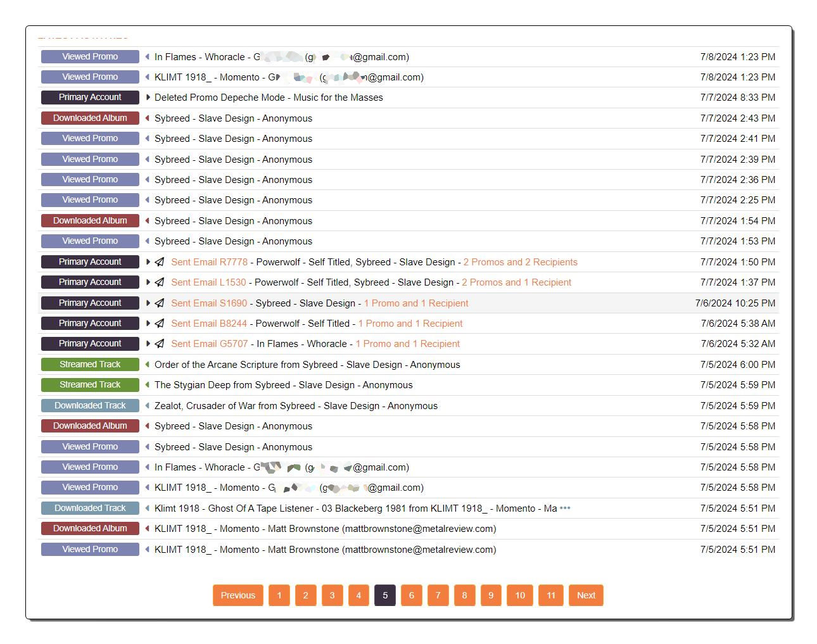Expand the Deleted Promo Depeche Mode row arrow
This screenshot has height=644, width=817.
click(148, 98)
